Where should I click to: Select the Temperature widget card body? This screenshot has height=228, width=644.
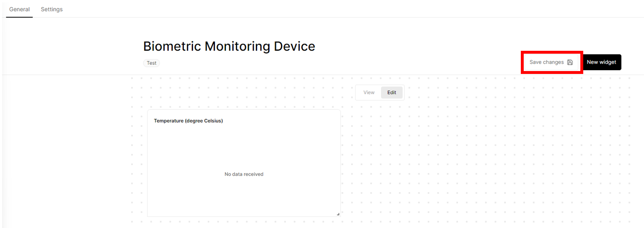(244, 163)
